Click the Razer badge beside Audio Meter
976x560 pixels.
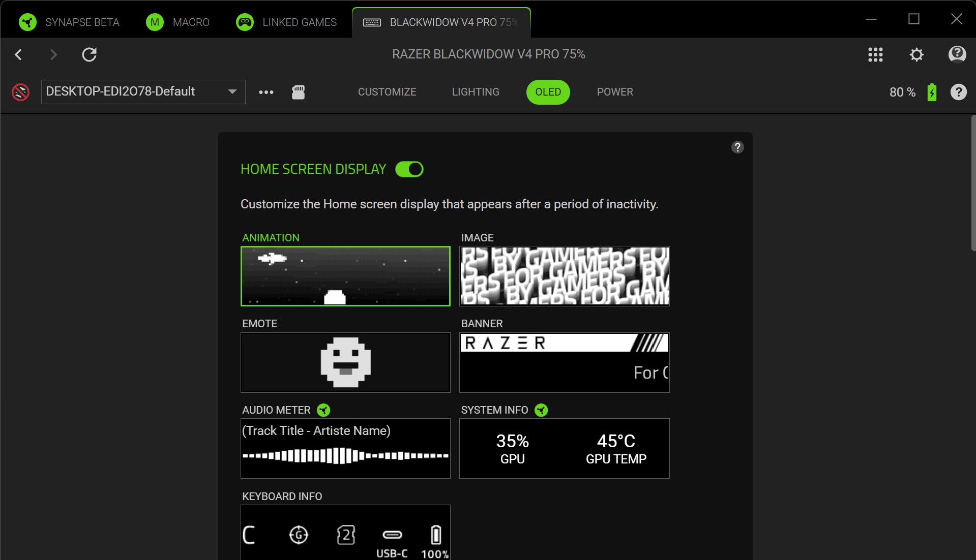click(323, 410)
